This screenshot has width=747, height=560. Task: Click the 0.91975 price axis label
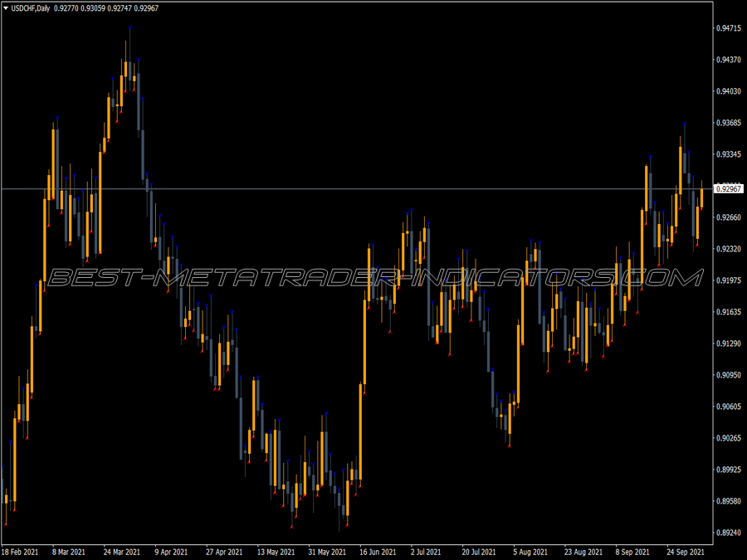coord(729,280)
